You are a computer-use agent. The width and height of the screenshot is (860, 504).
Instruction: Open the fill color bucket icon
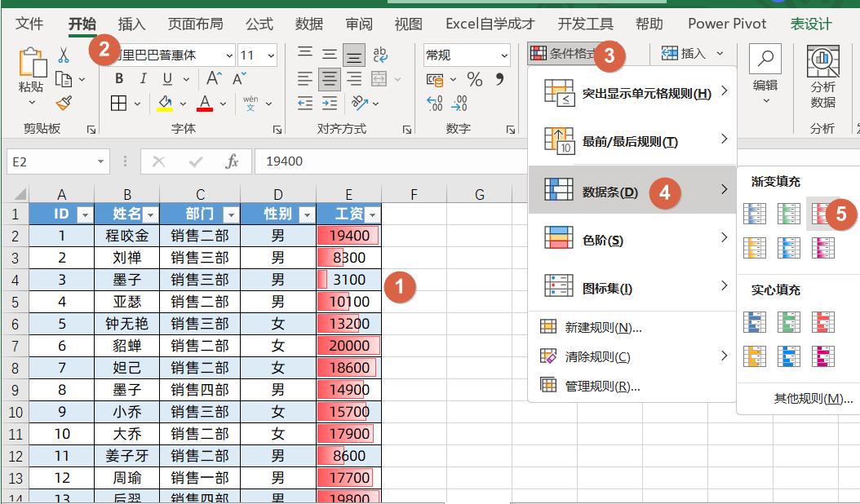pos(163,102)
